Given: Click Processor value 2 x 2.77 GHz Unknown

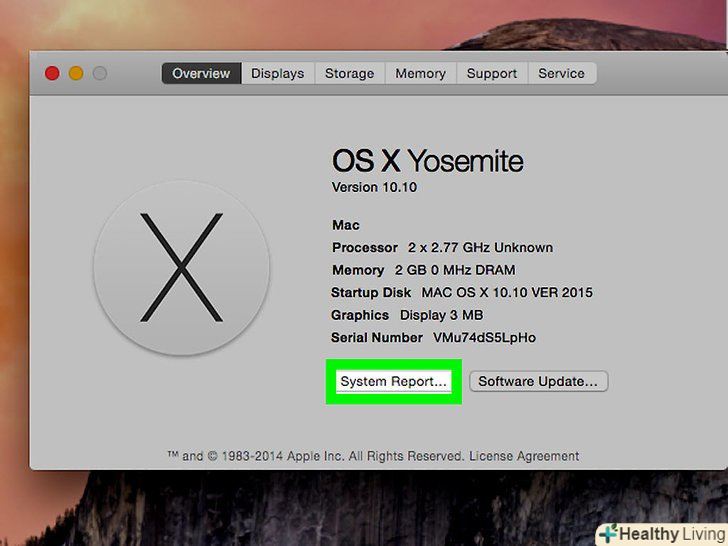Looking at the screenshot, I should tap(481, 247).
